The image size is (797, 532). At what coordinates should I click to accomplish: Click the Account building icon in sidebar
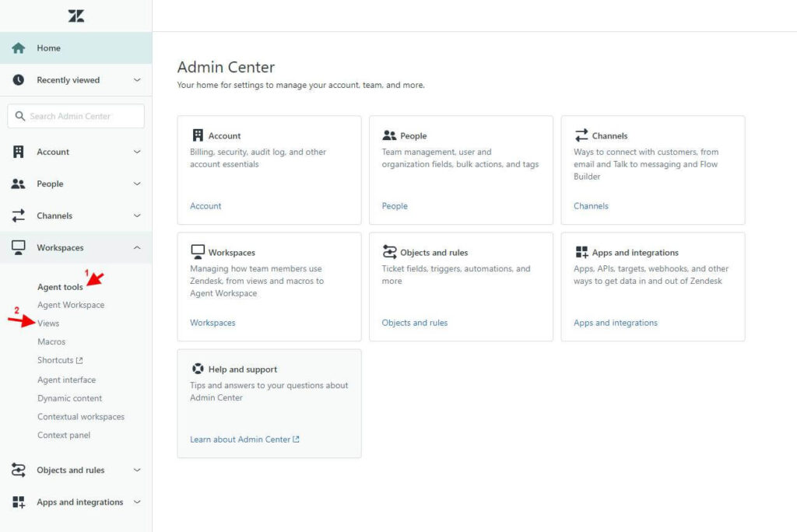tap(19, 152)
